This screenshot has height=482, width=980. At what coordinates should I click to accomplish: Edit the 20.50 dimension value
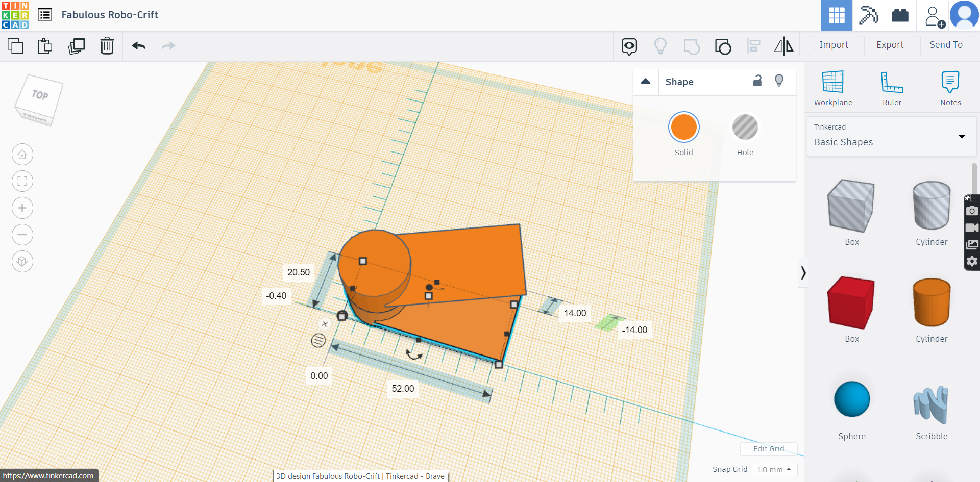click(299, 272)
